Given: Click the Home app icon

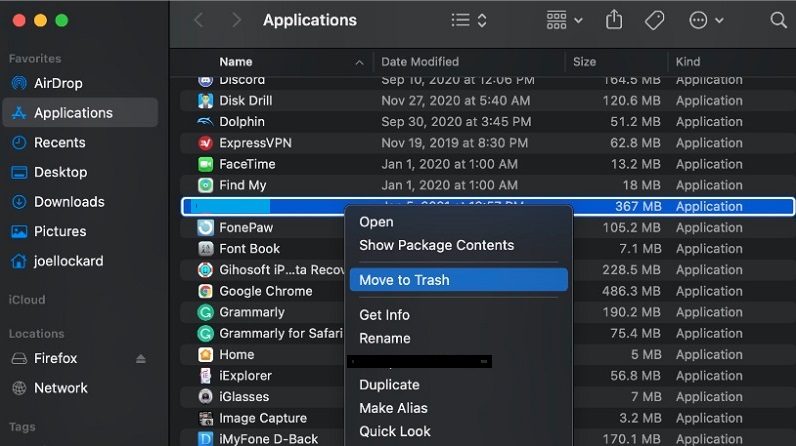Looking at the screenshot, I should (x=205, y=354).
